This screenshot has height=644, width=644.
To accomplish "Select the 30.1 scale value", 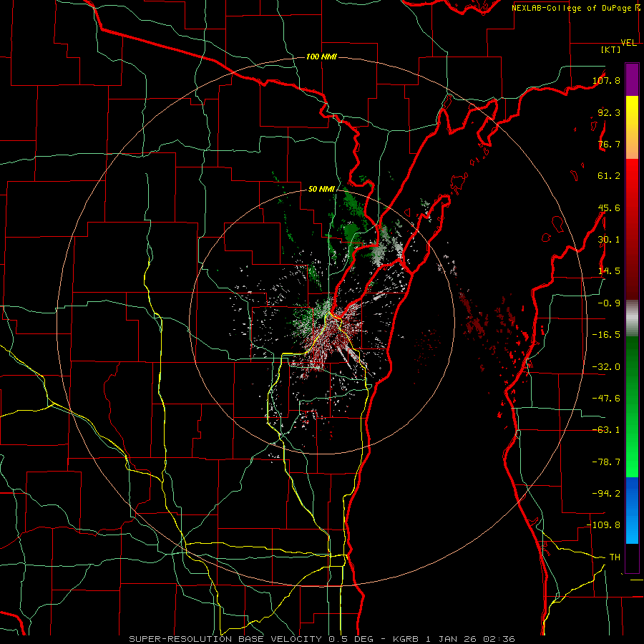I will (x=609, y=240).
